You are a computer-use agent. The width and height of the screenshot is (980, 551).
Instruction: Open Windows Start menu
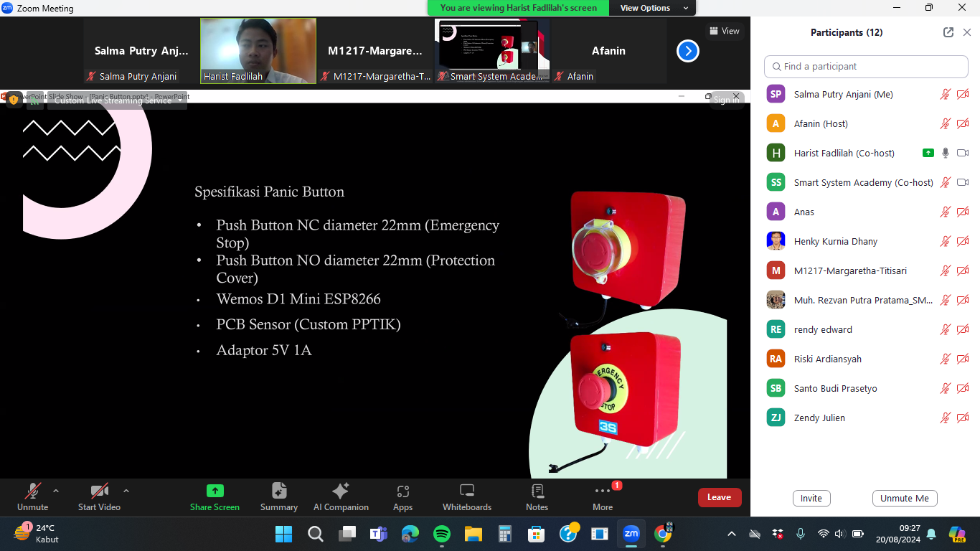283,534
